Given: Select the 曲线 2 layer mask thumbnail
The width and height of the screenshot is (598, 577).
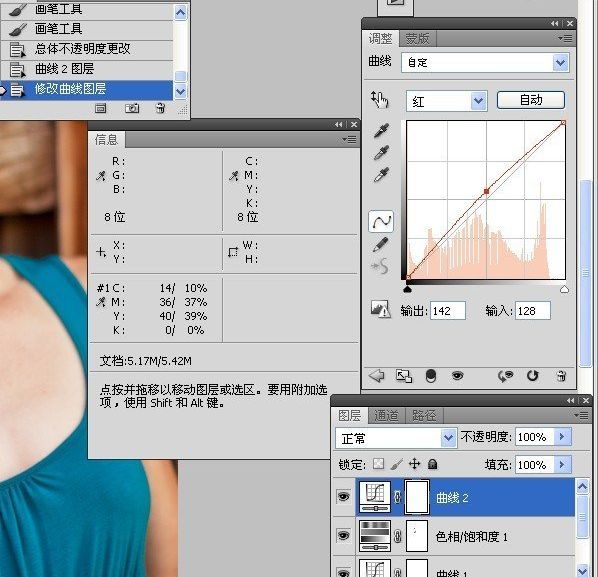Looking at the screenshot, I should point(417,497).
